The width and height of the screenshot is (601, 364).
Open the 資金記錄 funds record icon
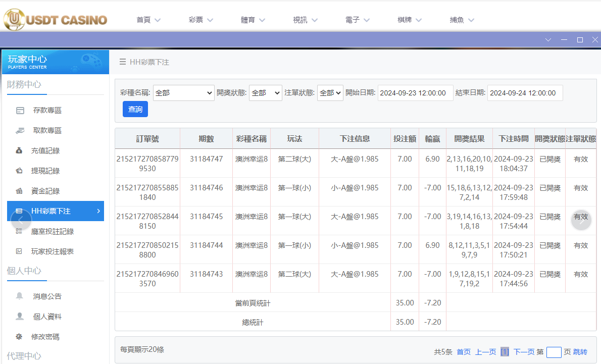tap(19, 190)
